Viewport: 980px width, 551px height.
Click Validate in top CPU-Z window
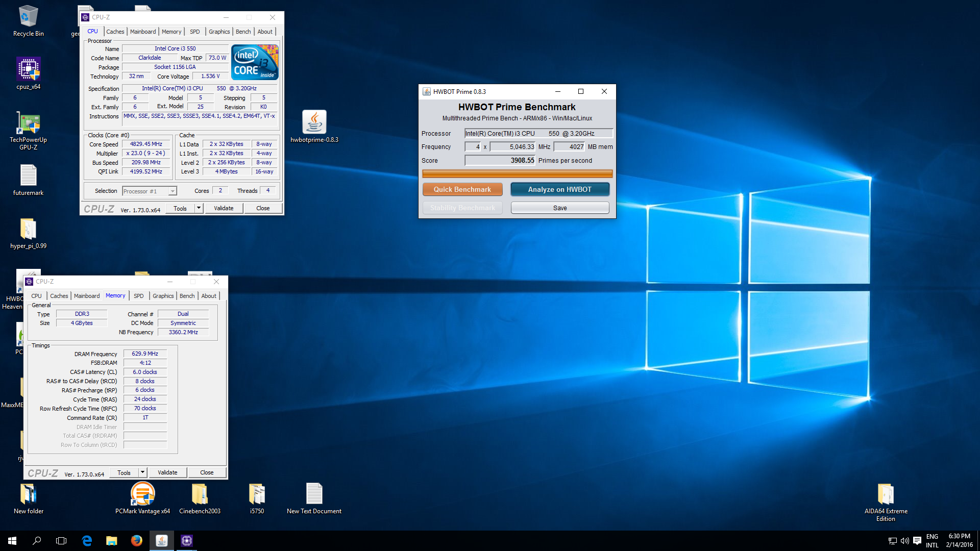[x=224, y=208]
